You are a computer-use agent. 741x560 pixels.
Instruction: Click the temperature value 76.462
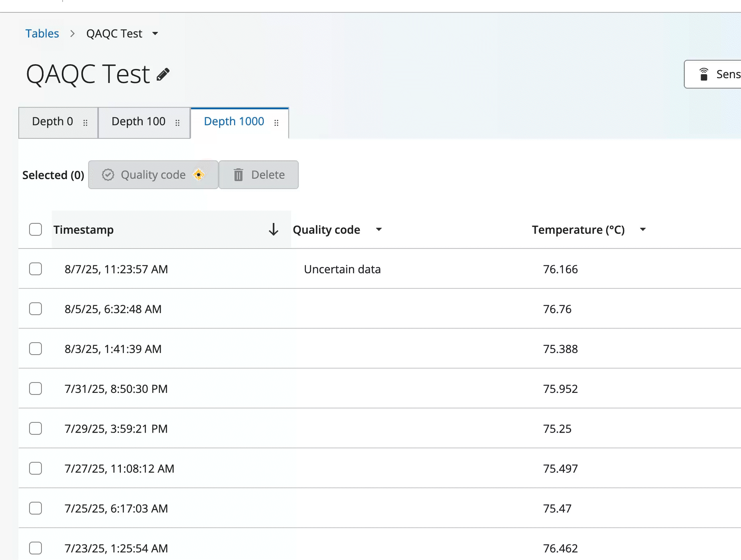click(560, 548)
